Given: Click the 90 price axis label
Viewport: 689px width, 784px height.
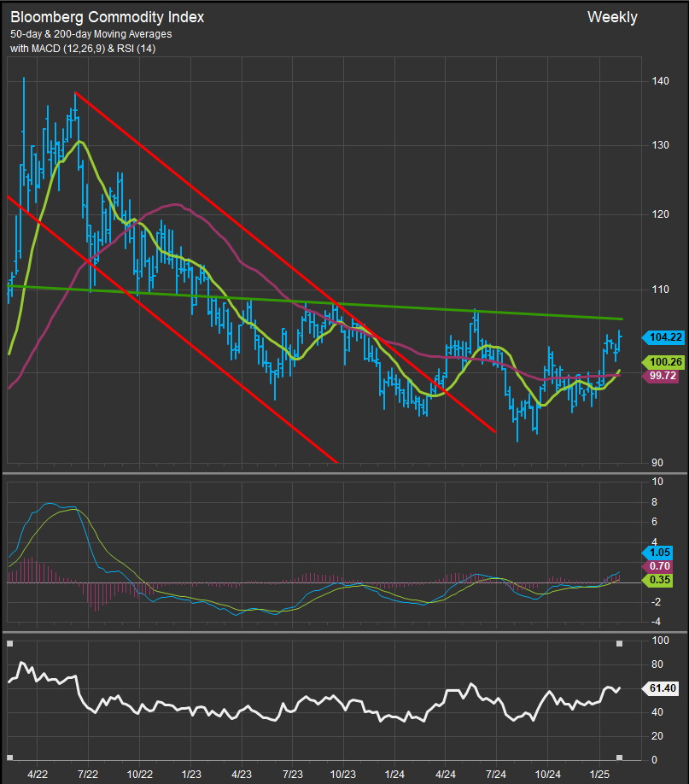Looking at the screenshot, I should (657, 463).
